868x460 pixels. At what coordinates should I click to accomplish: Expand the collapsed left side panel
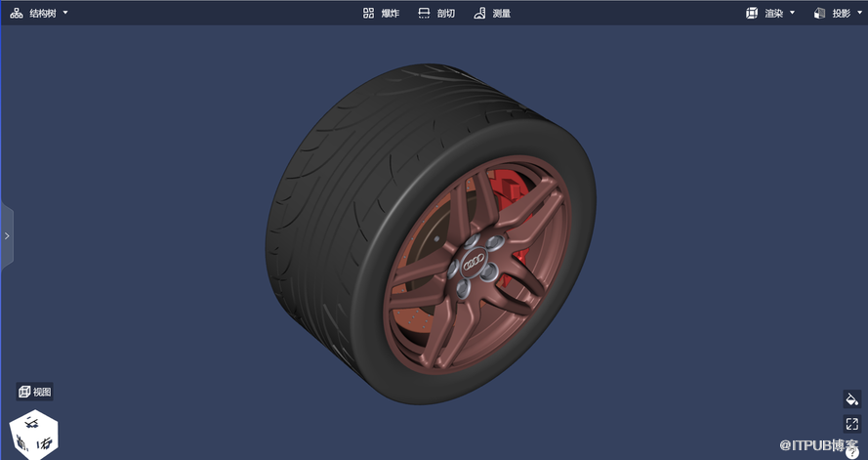click(x=7, y=235)
